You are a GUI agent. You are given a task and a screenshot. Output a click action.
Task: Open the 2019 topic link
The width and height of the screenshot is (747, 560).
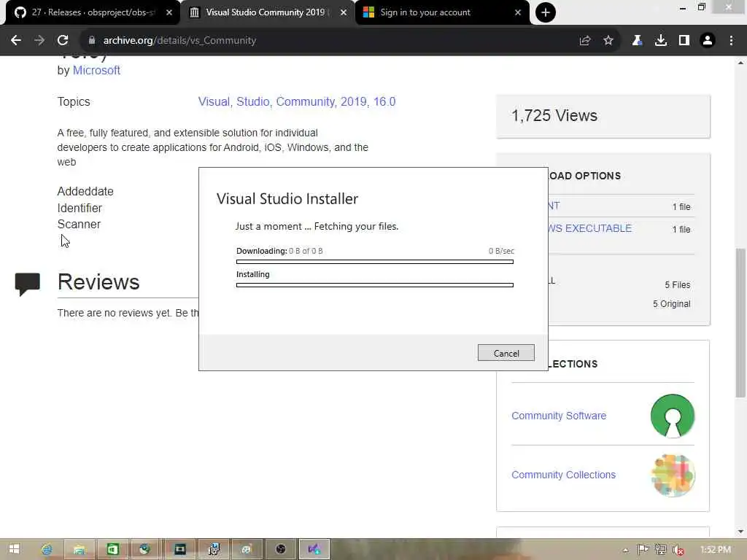pyautogui.click(x=354, y=101)
